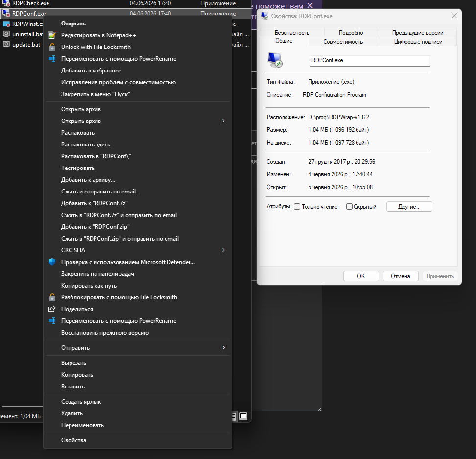
Task: Select Восстановить прежнюю версию
Action: click(x=138, y=333)
